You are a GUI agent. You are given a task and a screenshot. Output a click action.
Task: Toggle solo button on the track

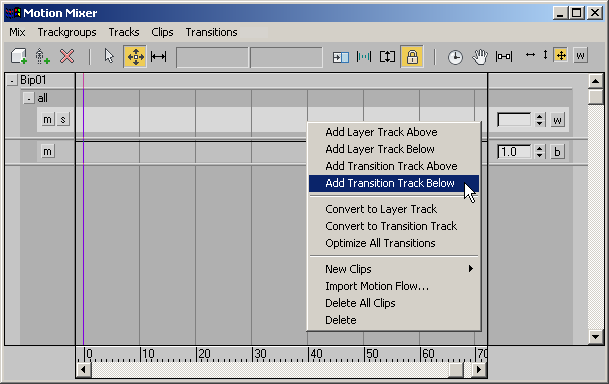(63, 120)
